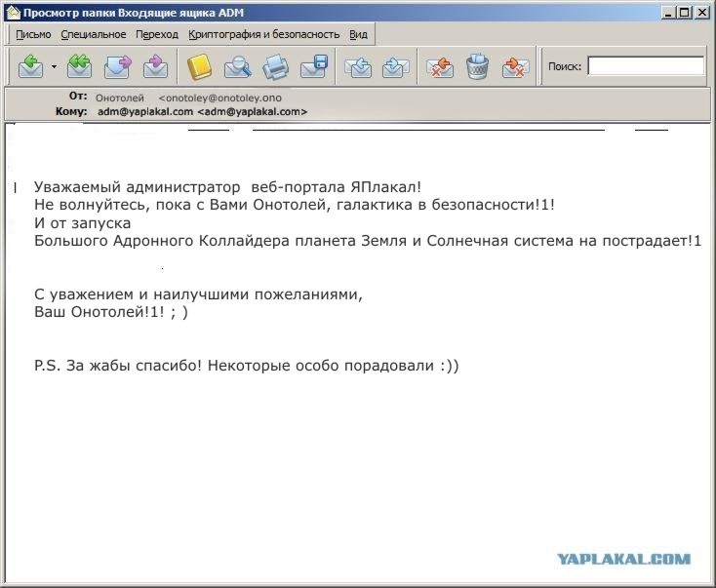Open the Письмо menu
Screen dimensions: 716x588
point(33,34)
